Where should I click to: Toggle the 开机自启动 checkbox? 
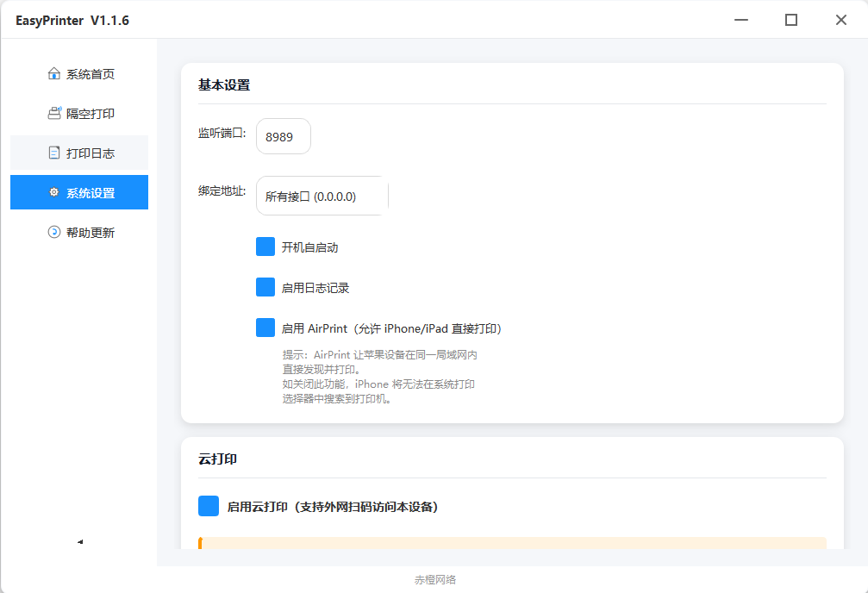coord(265,247)
